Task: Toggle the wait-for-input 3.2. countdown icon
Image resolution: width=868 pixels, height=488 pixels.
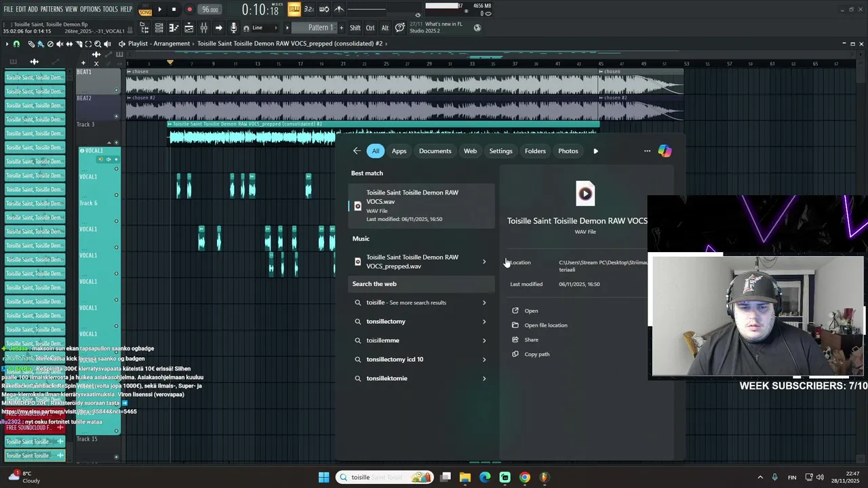Action: pyautogui.click(x=309, y=9)
